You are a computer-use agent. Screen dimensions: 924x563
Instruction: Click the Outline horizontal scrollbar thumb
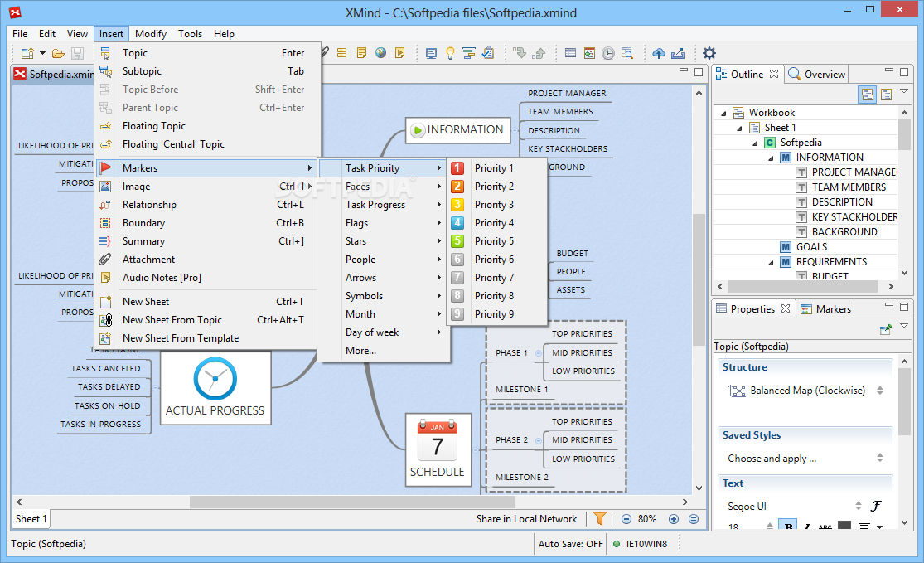pos(803,287)
